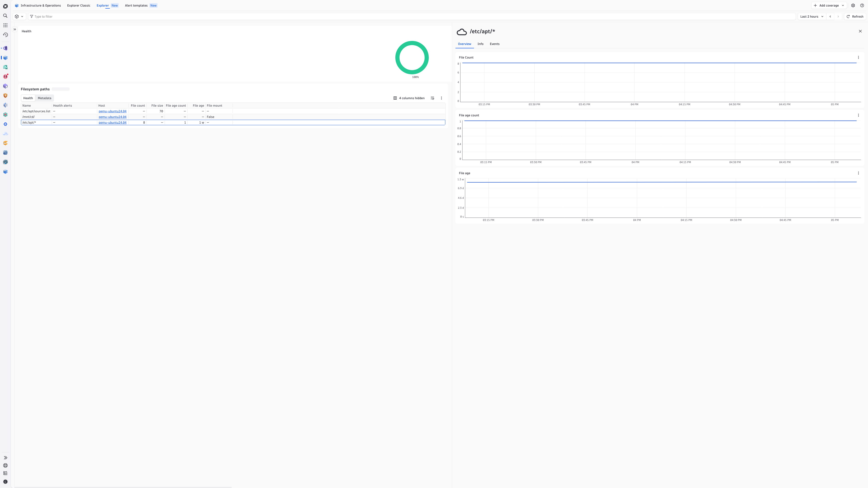Switch table view to Metadata
The width and height of the screenshot is (868, 488).
click(x=45, y=98)
